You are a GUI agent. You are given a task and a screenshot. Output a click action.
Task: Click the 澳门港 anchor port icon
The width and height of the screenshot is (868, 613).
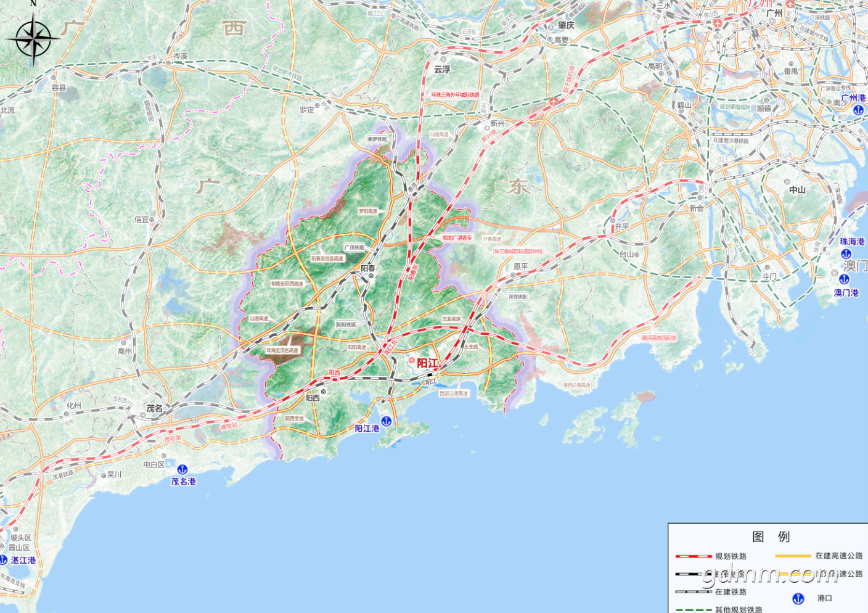pyautogui.click(x=845, y=279)
